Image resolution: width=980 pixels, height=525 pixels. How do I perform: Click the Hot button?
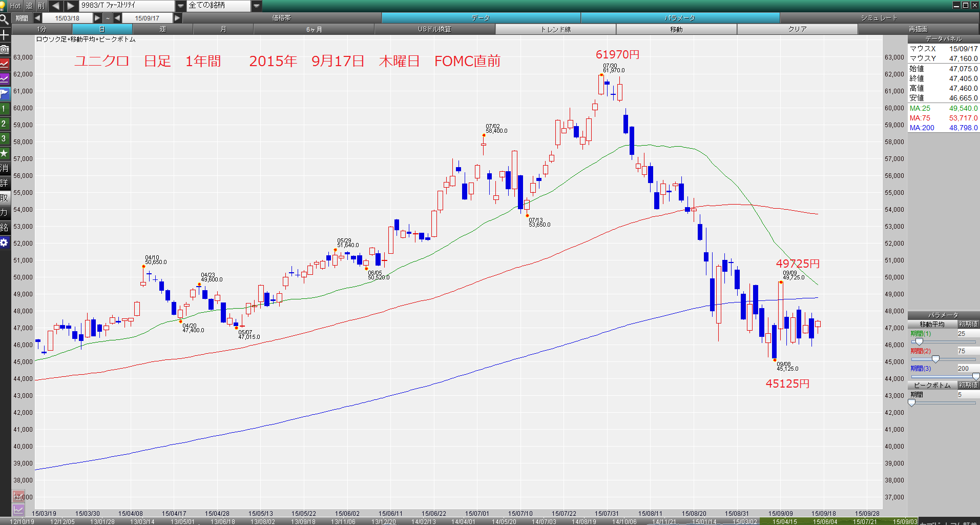tap(15, 6)
